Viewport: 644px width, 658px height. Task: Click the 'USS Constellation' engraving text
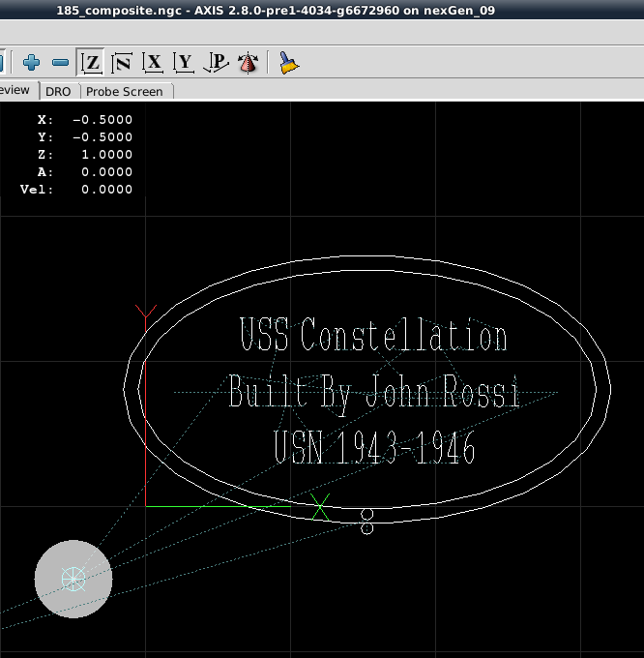point(372,337)
